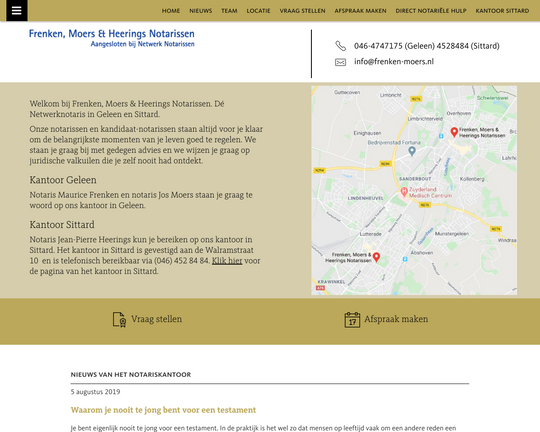
Task: Click the 'Kollenberg' label on the map
Action: click(472, 179)
